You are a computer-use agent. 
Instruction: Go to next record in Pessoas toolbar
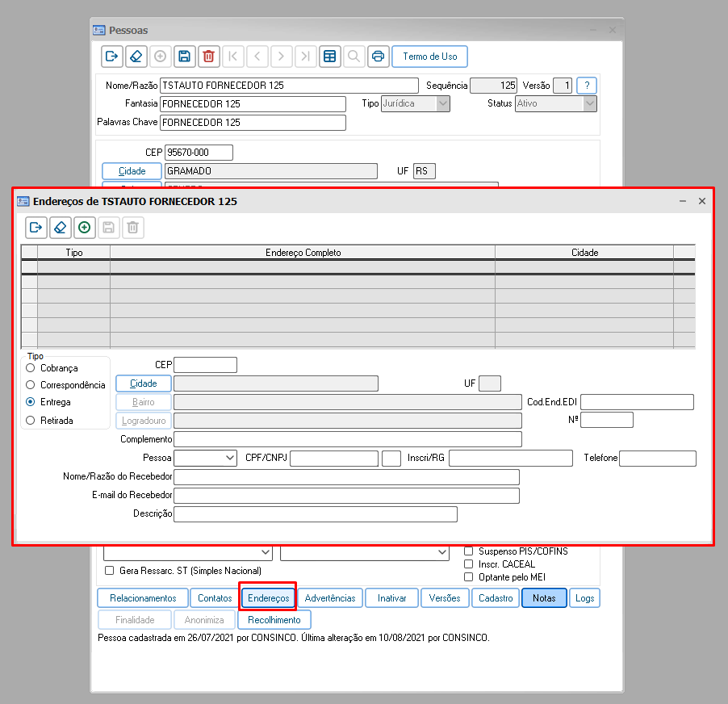[x=282, y=57]
